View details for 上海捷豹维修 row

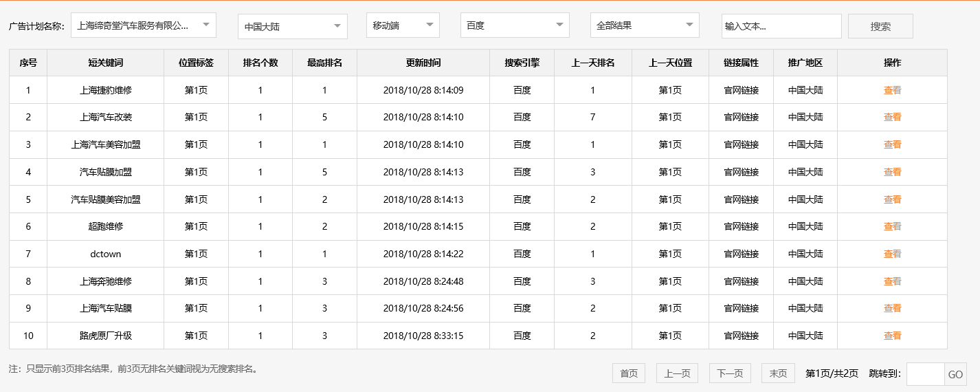(x=892, y=90)
